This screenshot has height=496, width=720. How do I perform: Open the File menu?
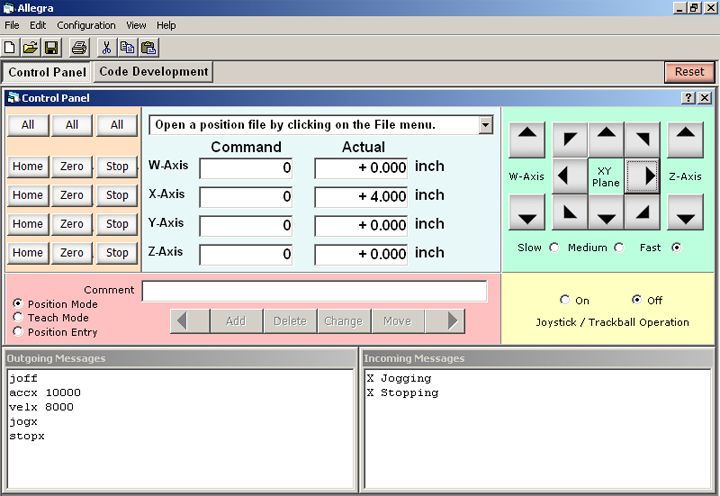(x=11, y=25)
